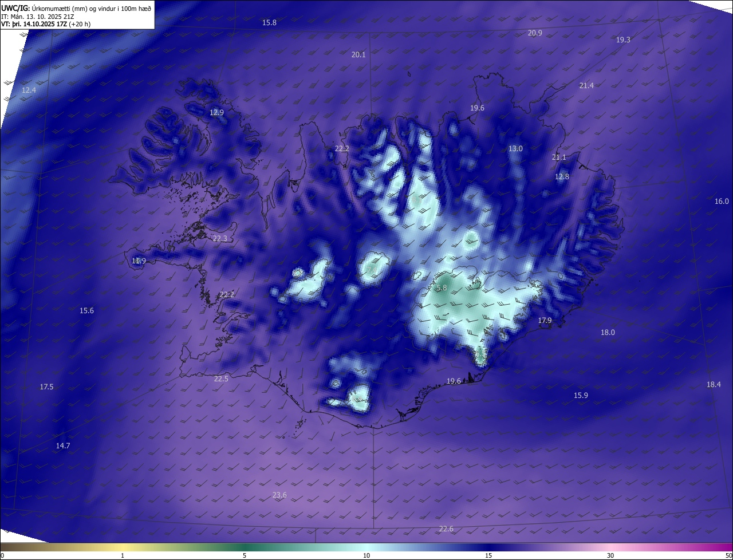Screen dimensions: 733x560
Task: Click the map value 19.3
Action: click(x=623, y=40)
